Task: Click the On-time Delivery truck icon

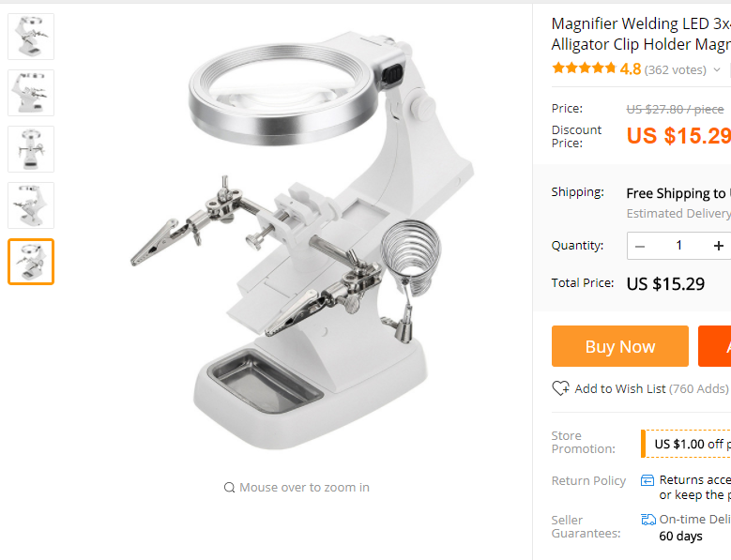Action: click(648, 519)
